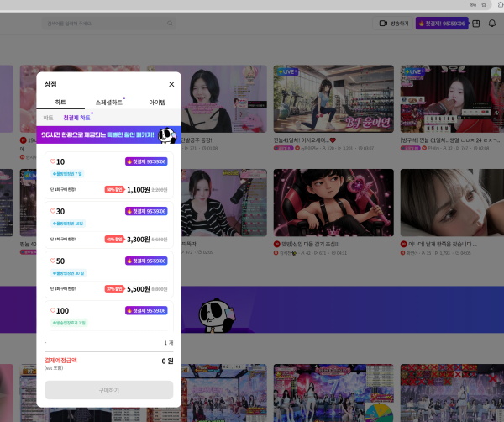Select the 첫결제 하트 sub-tab
This screenshot has width=504, height=422.
pos(76,118)
